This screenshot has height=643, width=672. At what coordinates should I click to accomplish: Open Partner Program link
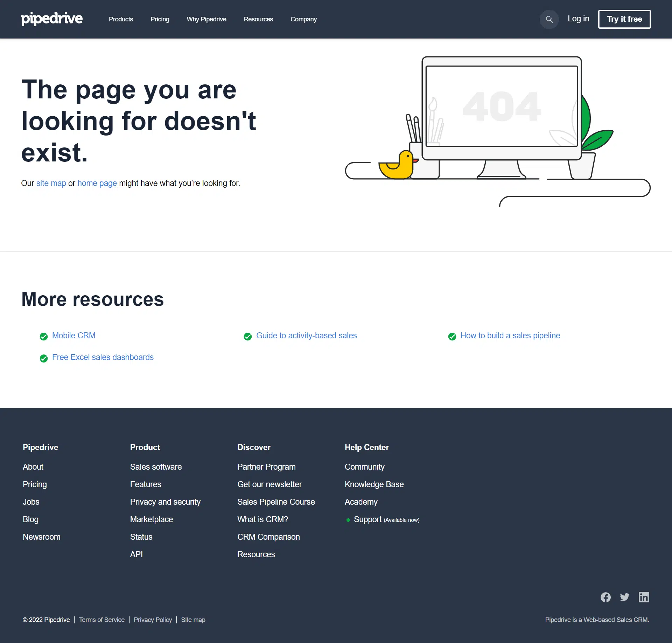266,467
